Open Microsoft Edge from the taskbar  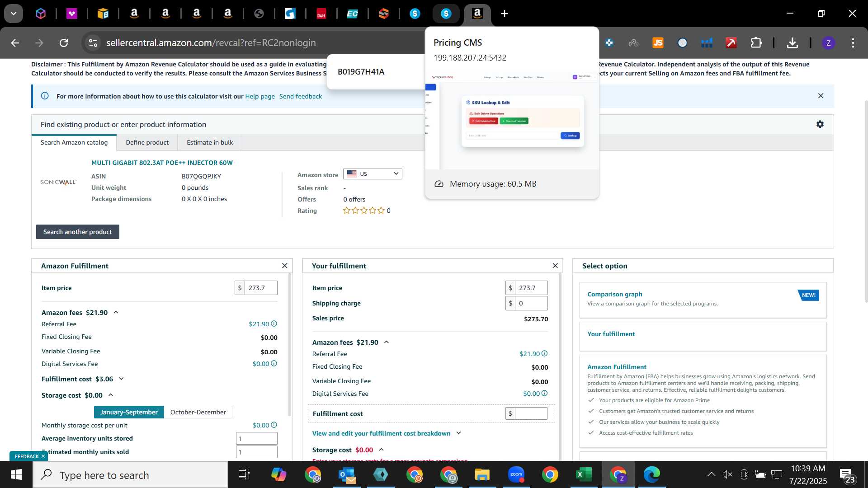click(651, 475)
